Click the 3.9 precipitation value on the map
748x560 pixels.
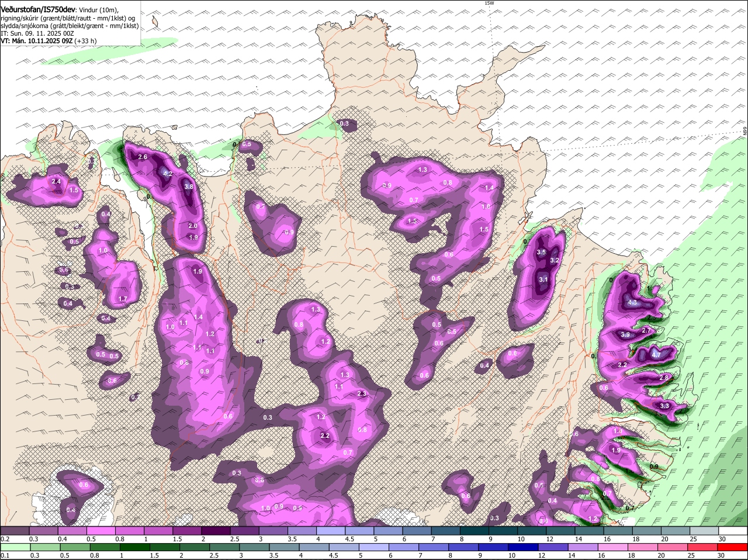(625, 334)
